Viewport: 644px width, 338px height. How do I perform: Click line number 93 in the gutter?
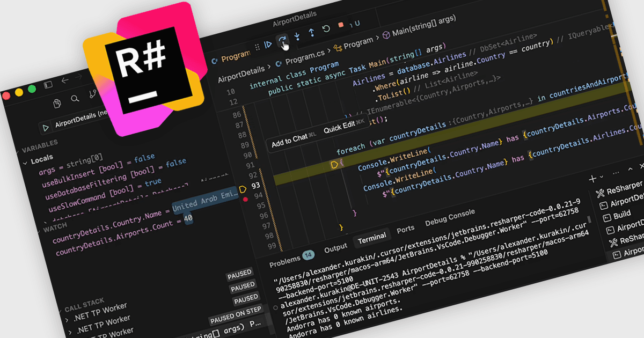click(256, 185)
